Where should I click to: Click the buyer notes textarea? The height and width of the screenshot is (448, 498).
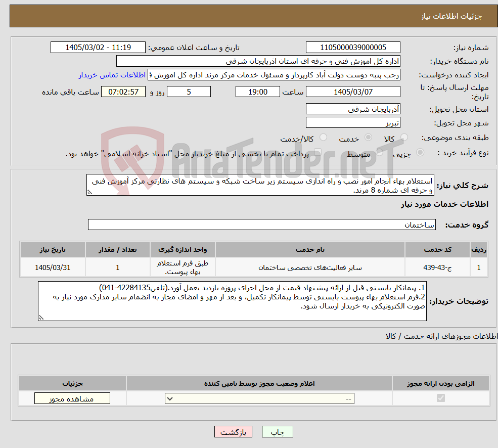coord(232,301)
